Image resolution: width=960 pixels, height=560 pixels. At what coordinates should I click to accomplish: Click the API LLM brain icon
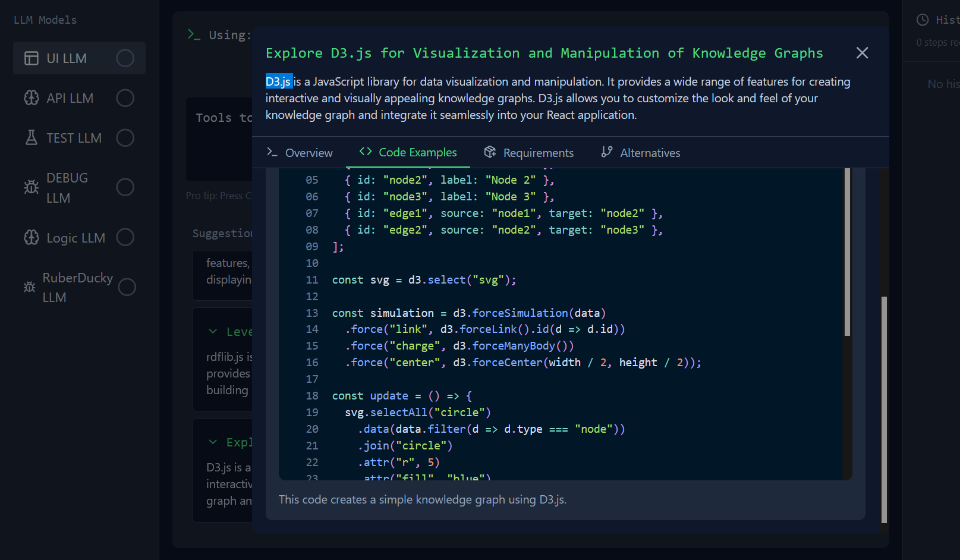(32, 98)
